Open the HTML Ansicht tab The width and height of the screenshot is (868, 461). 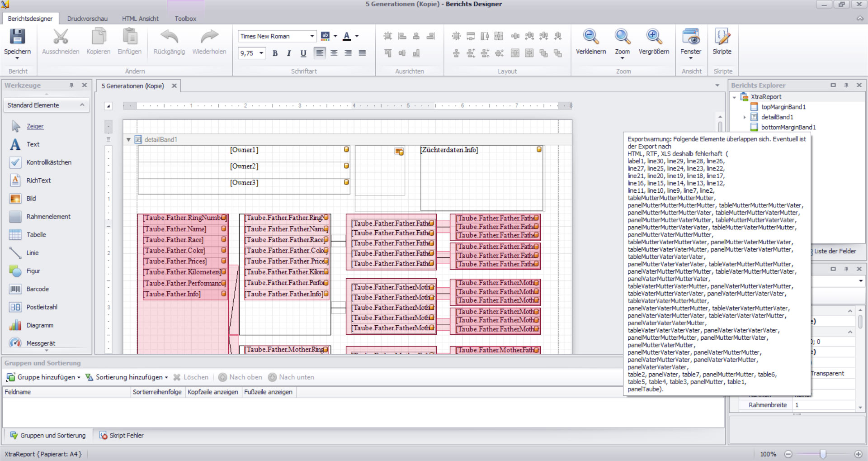[140, 19]
